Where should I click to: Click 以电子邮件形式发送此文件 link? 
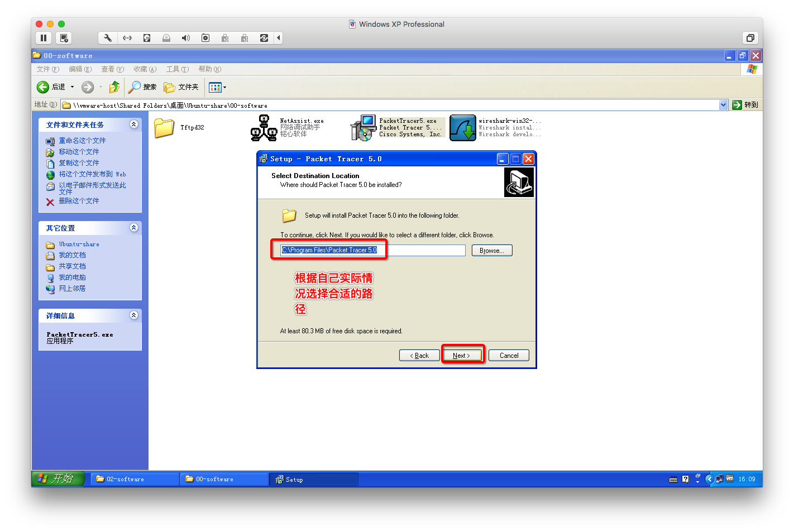tap(92, 188)
